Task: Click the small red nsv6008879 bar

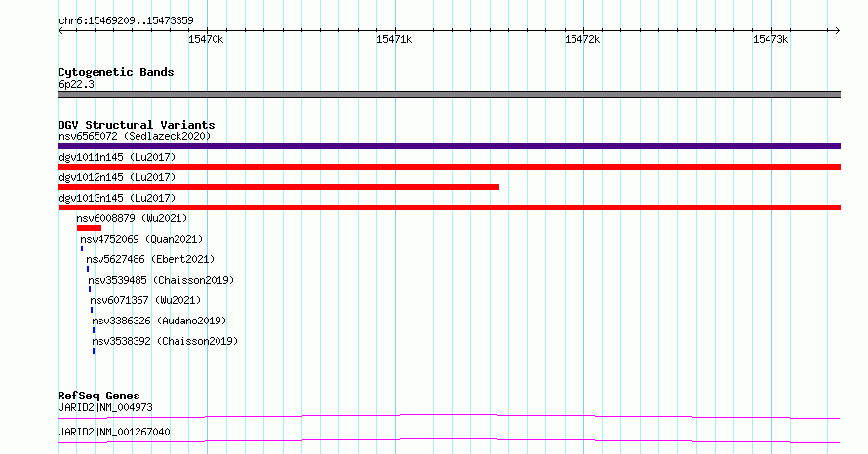Action: click(89, 228)
